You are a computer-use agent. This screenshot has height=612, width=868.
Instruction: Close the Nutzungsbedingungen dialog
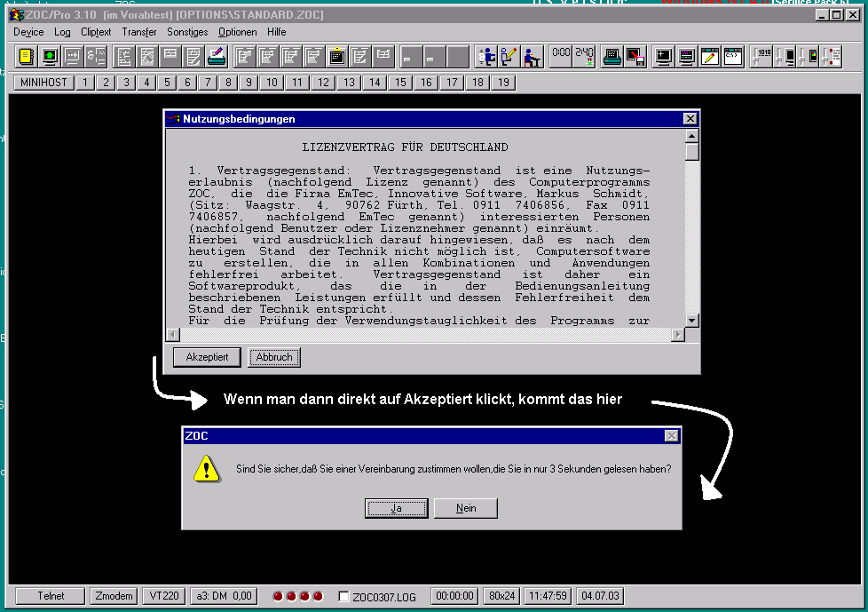[690, 118]
